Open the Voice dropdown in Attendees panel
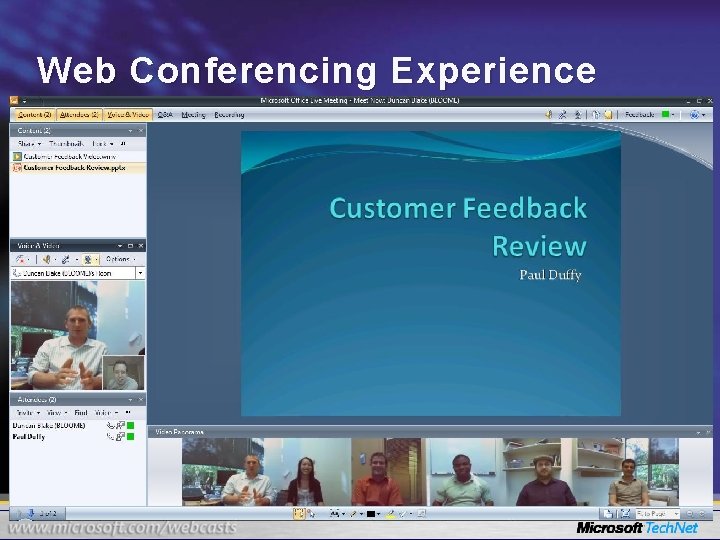 [106, 413]
